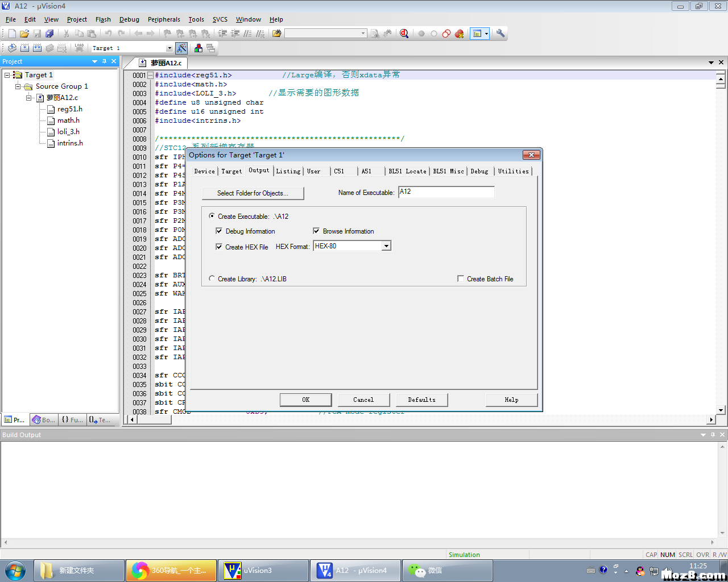Open 360导航 browser from the taskbar
The width and height of the screenshot is (728, 582).
(171, 571)
